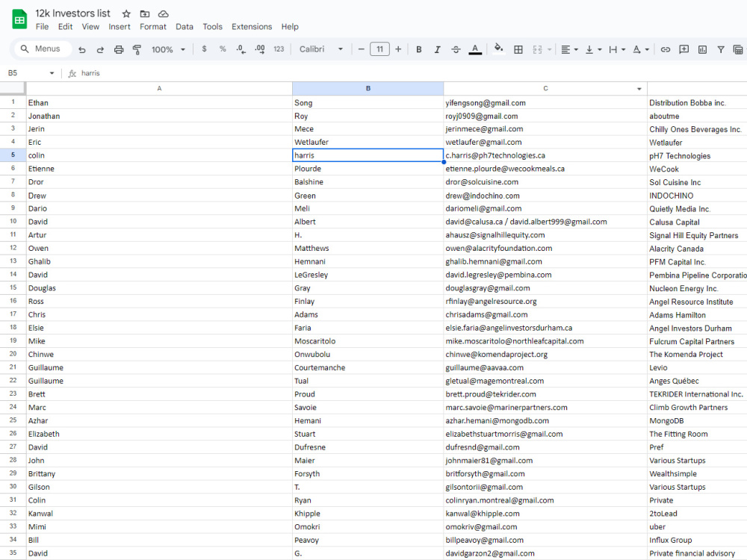Open the File menu

(42, 27)
